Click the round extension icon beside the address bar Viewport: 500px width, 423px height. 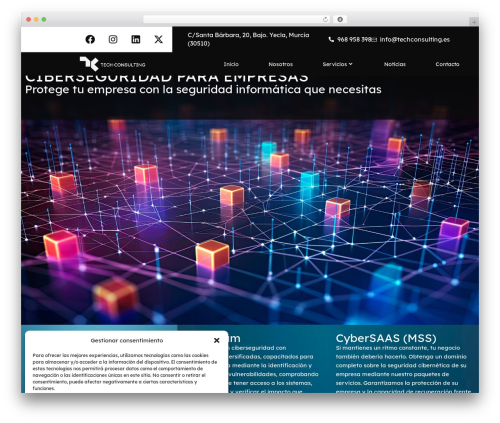click(340, 20)
